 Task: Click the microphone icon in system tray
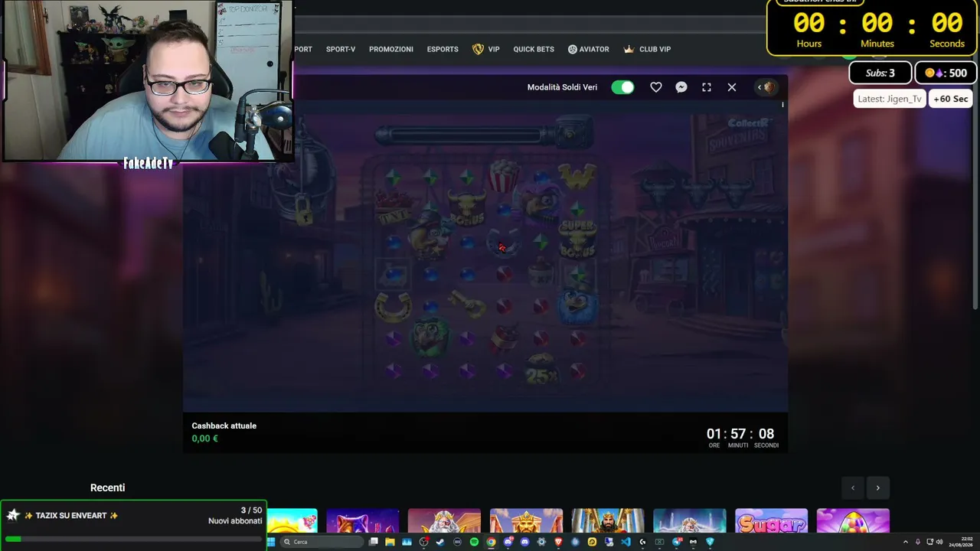pos(918,543)
